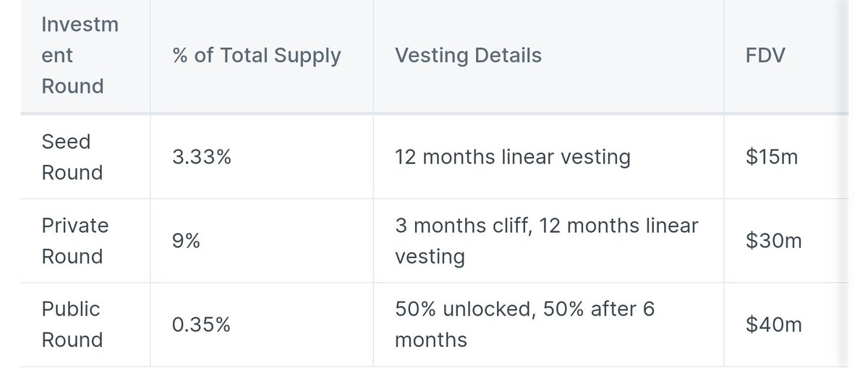The height and width of the screenshot is (368, 868).
Task: Click the word months under 50% unlocked
Action: pos(431,339)
